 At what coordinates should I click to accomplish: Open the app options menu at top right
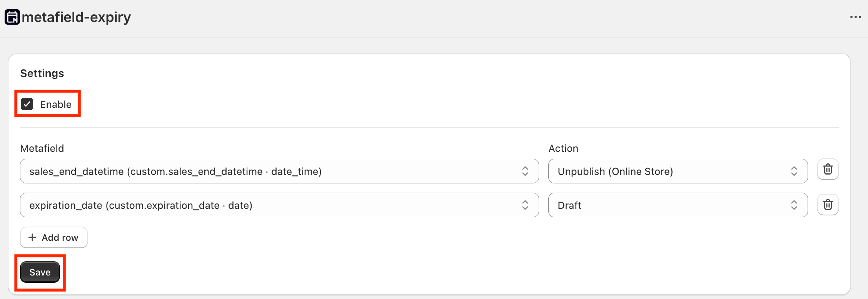tap(855, 17)
